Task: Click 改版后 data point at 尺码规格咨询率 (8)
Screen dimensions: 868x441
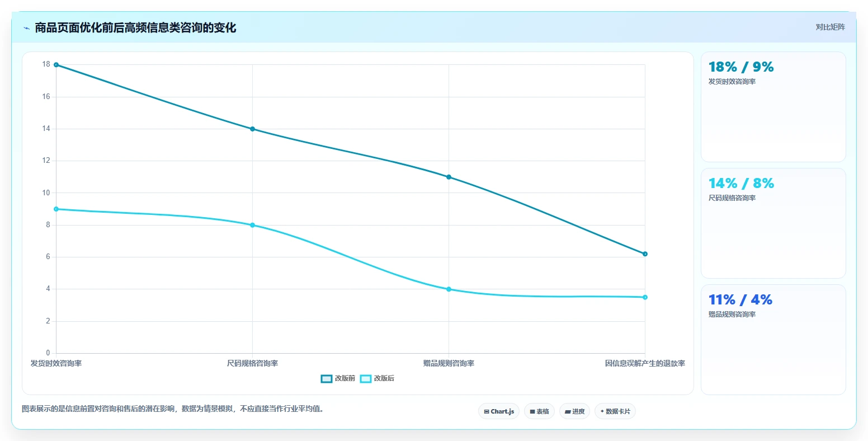Action: coord(252,225)
